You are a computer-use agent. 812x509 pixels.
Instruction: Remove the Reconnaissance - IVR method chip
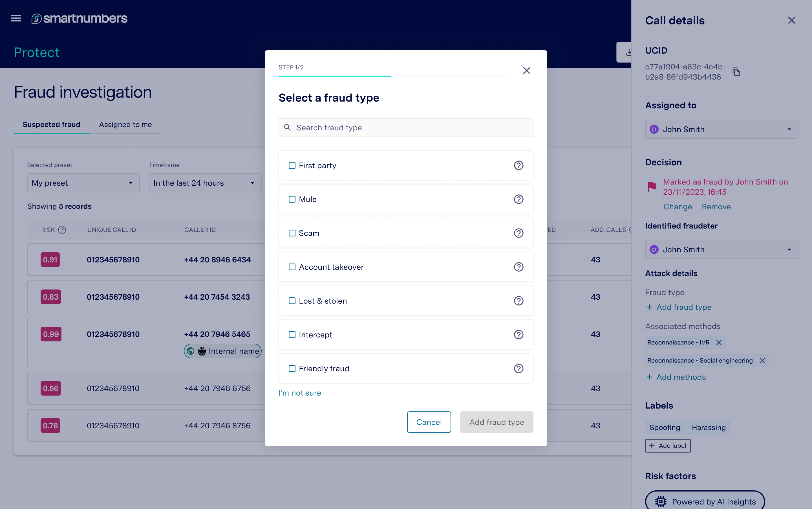[x=720, y=342]
